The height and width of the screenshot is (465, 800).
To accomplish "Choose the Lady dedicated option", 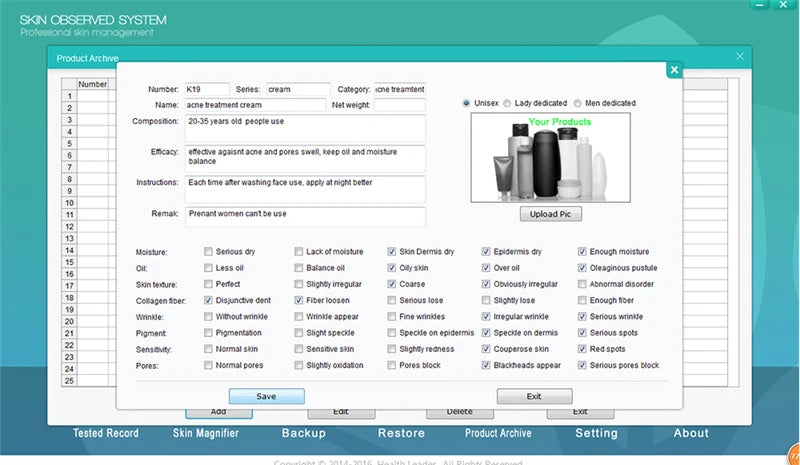I will (x=507, y=103).
